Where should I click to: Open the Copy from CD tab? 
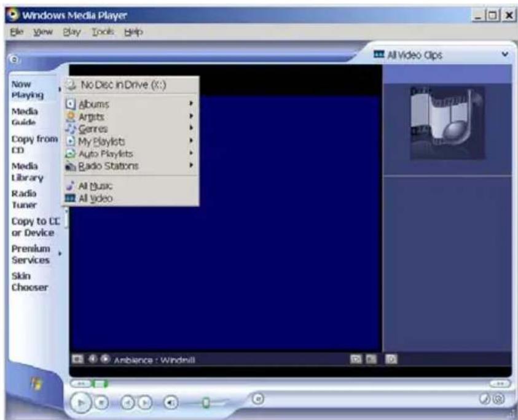tap(34, 144)
